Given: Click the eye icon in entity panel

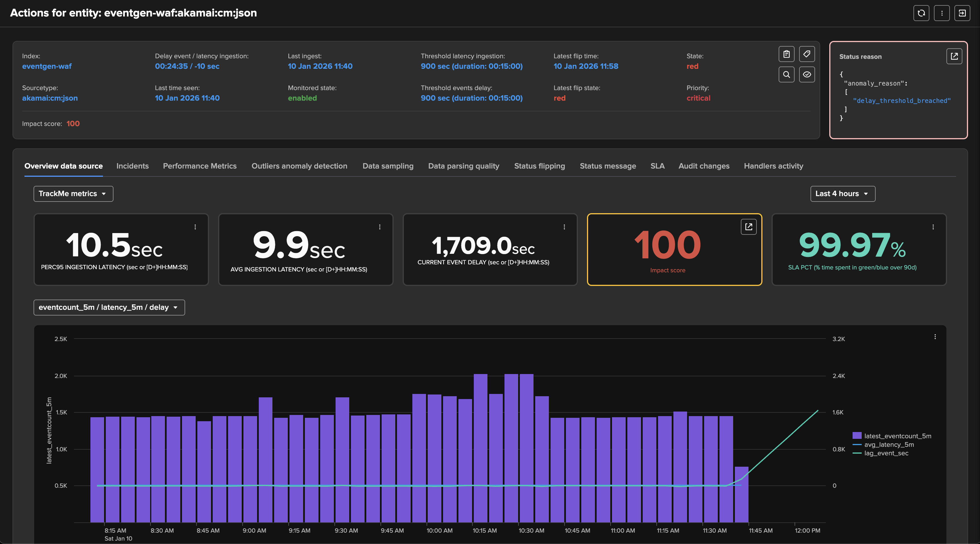Looking at the screenshot, I should pyautogui.click(x=807, y=74).
